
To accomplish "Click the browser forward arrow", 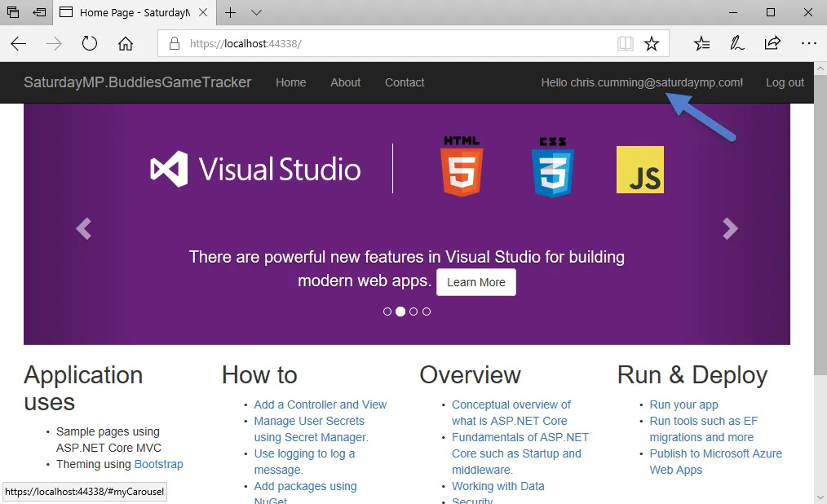I will point(54,44).
